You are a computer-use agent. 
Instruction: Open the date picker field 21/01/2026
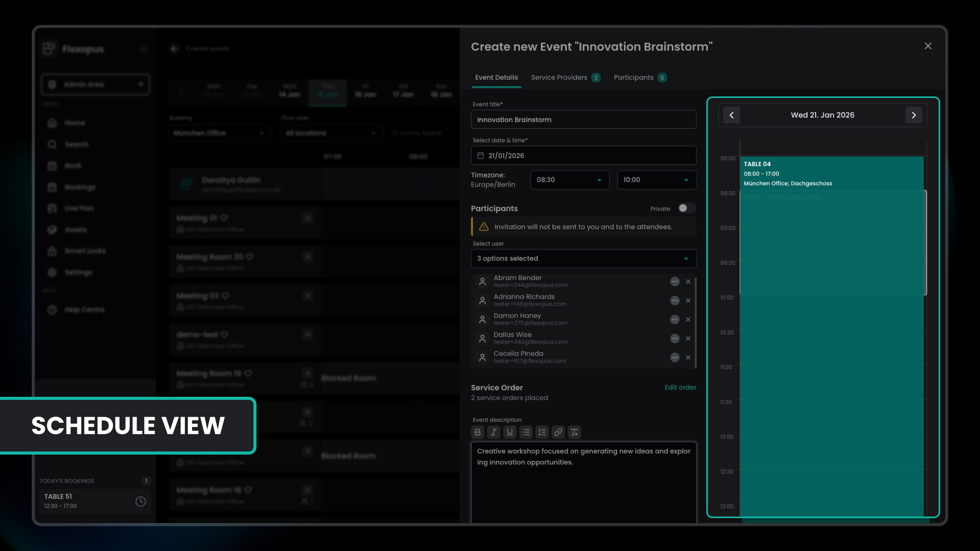(583, 156)
